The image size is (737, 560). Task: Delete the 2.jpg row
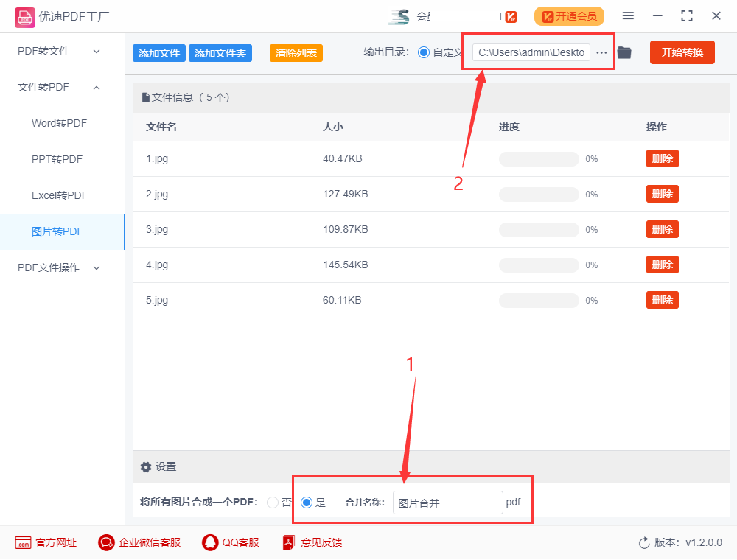(663, 194)
